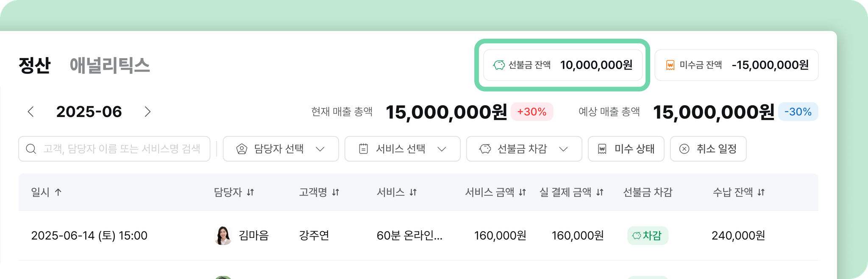868x279 pixels.
Task: Open the 담당자 선택 dropdown
Action: click(x=281, y=149)
